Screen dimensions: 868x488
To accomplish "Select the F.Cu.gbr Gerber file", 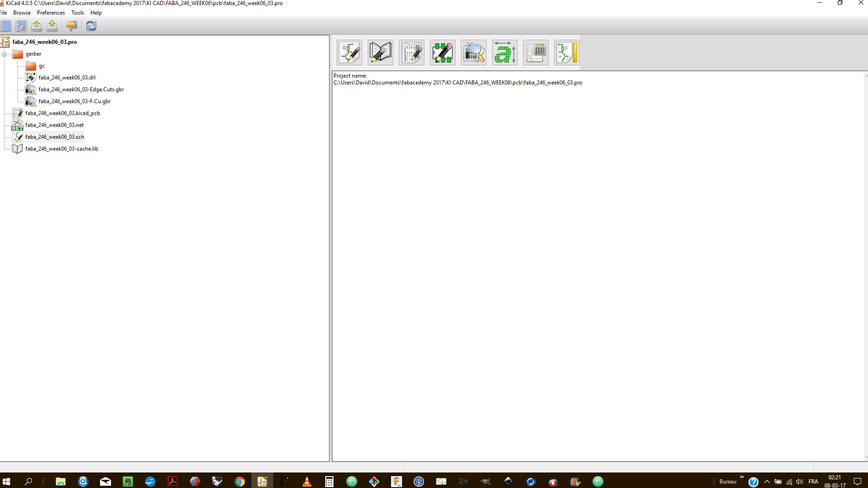I will (x=74, y=101).
